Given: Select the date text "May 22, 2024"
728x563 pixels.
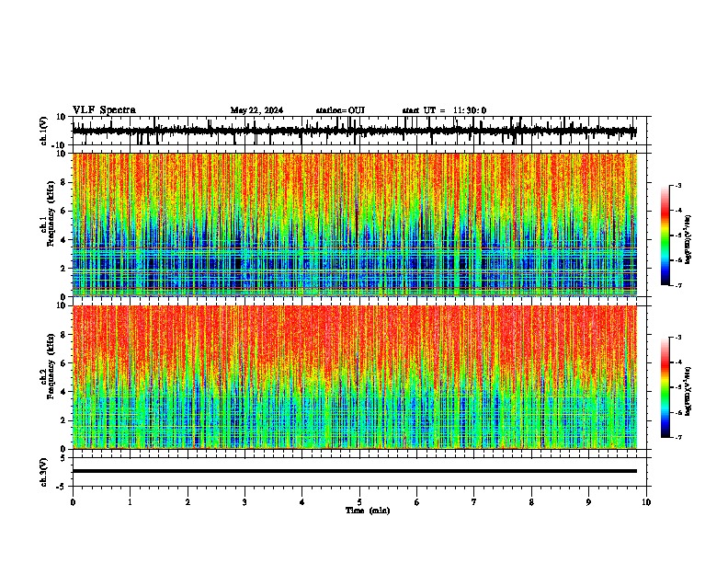Looking at the screenshot, I should 256,110.
